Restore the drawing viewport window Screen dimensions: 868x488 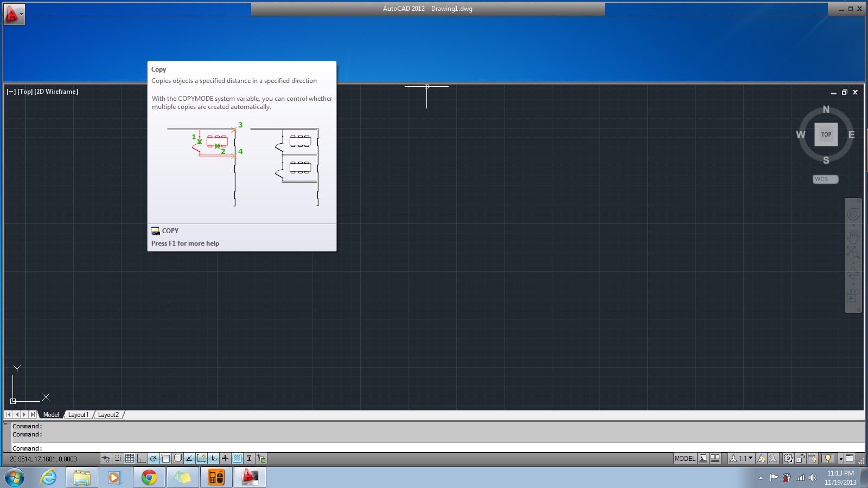(844, 92)
